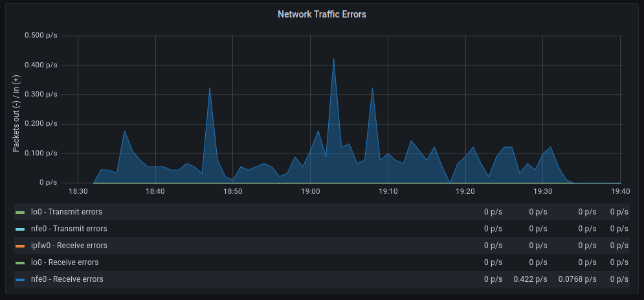Click the orange ipfw0 Receive errors swatch
The width and height of the screenshot is (644, 300).
(20, 246)
